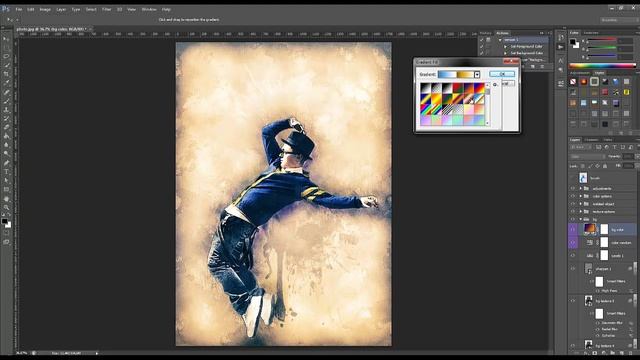Select the Rectangle shape tool
This screenshot has width=640, height=360.
point(6,190)
